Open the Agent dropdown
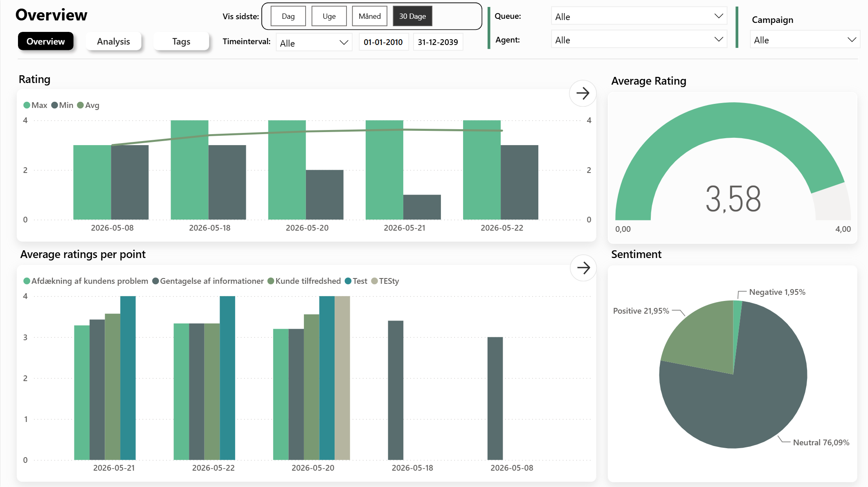 (639, 40)
